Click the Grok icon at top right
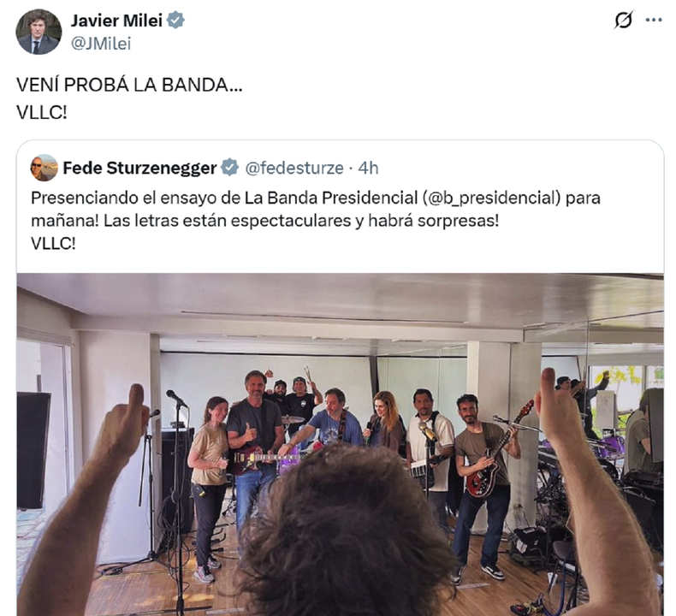 coord(624,20)
